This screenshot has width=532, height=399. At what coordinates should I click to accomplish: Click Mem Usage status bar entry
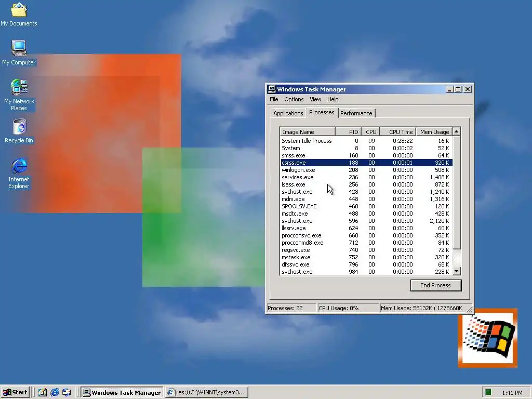421,308
